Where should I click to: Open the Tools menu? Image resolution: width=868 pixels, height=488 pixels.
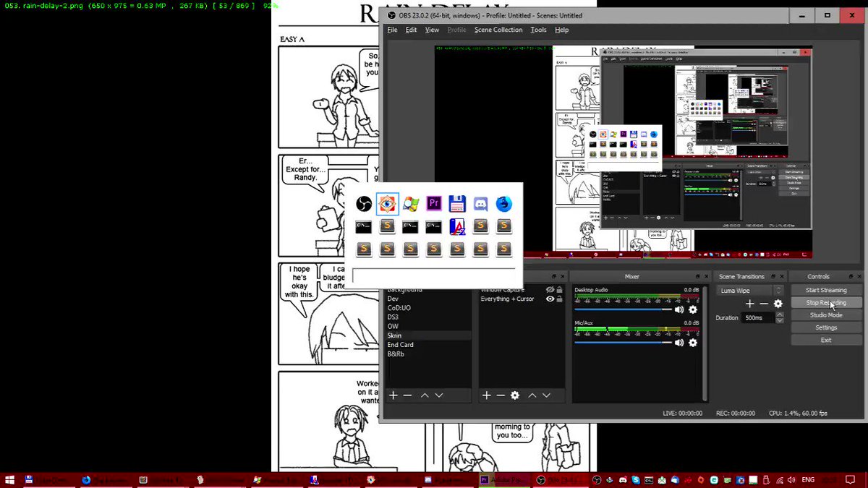point(538,30)
